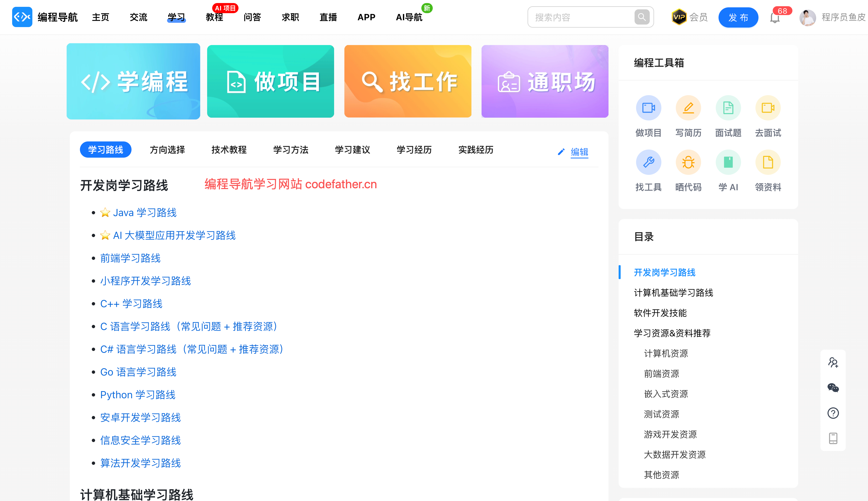Click the help question mark icon
The image size is (868, 501).
833,413
